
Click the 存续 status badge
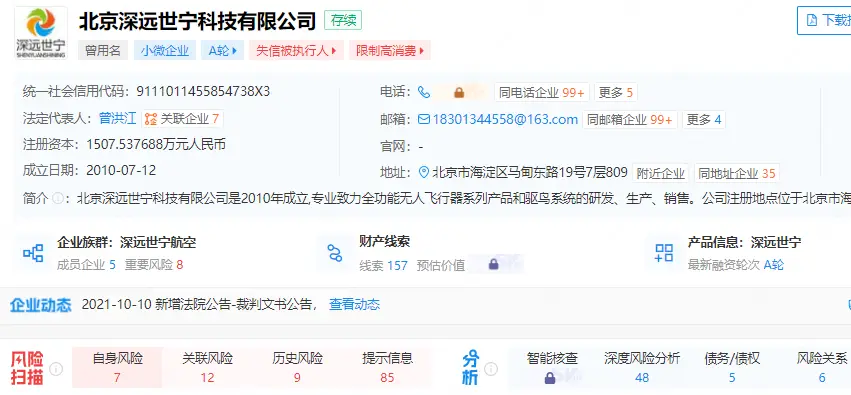click(343, 21)
